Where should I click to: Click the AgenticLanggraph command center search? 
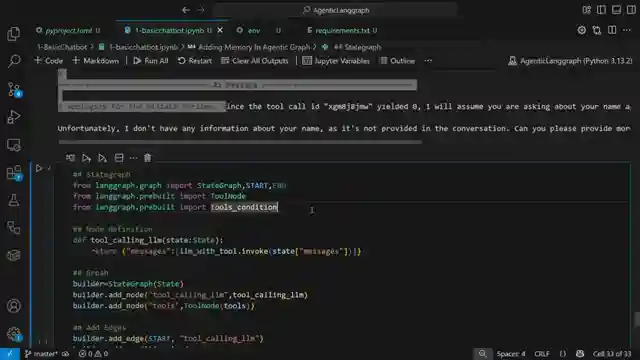click(x=335, y=10)
